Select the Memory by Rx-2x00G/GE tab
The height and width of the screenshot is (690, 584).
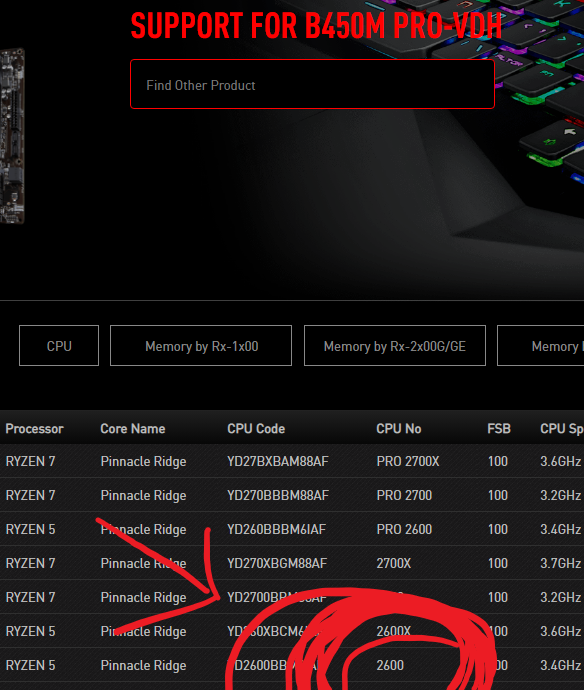click(395, 345)
